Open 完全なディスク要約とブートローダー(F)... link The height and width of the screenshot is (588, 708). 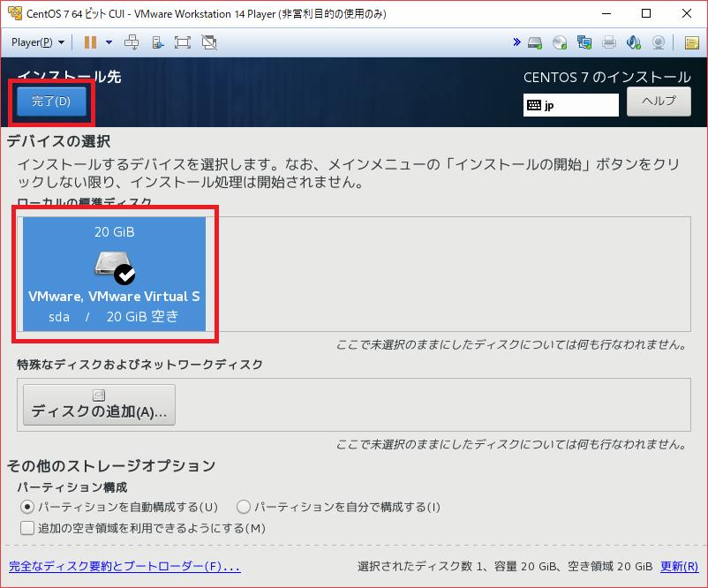point(124,566)
